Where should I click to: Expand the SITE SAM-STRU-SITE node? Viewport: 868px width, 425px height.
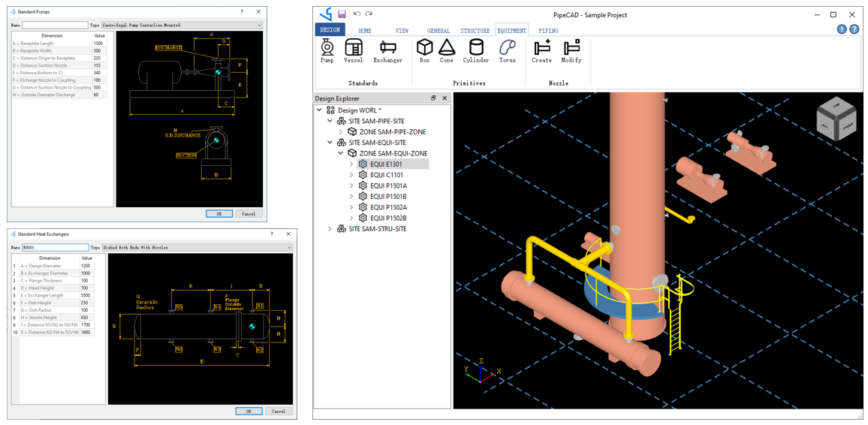point(330,229)
